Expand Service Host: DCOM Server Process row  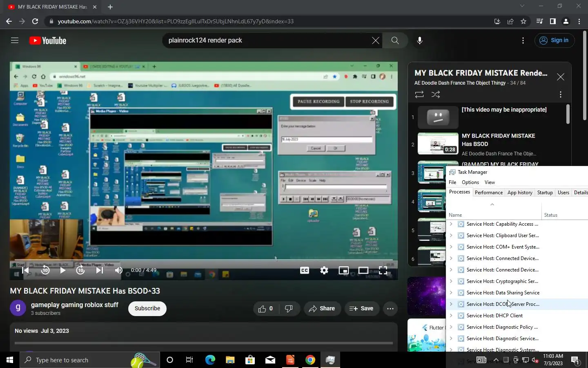coord(451,304)
